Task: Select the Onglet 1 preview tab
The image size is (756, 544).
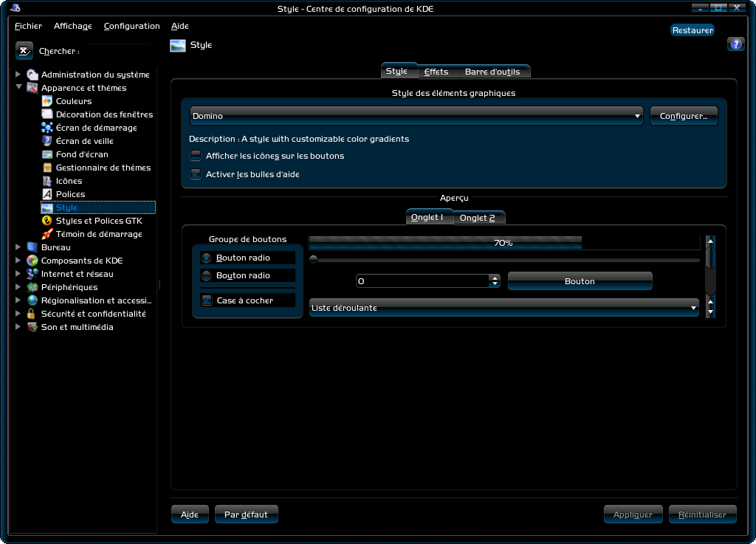Action: click(429, 217)
